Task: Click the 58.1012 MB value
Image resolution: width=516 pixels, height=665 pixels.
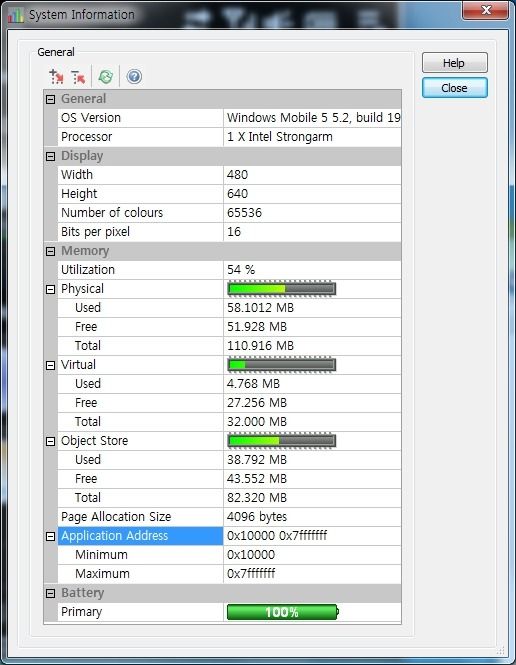Action: (260, 307)
